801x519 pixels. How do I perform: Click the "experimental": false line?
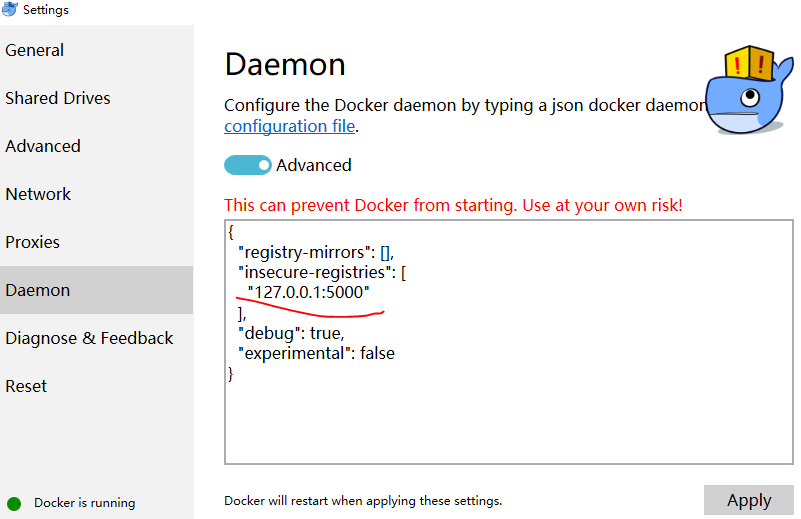coord(317,353)
